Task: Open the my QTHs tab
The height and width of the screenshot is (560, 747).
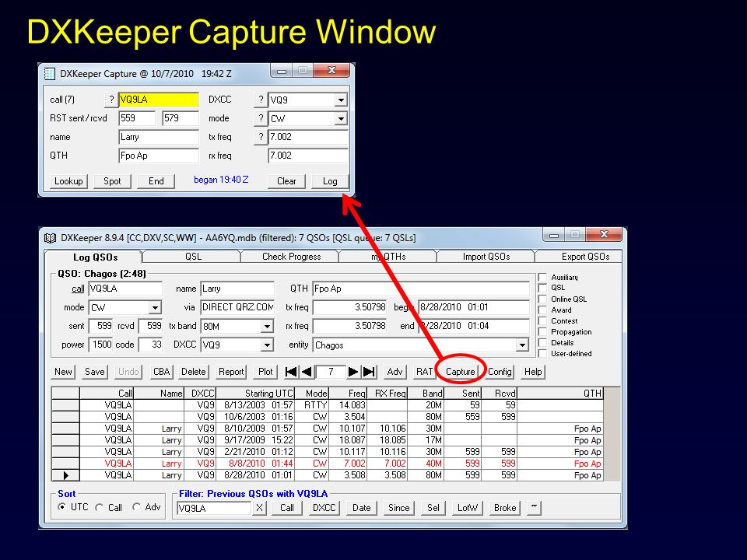Action: (388, 257)
